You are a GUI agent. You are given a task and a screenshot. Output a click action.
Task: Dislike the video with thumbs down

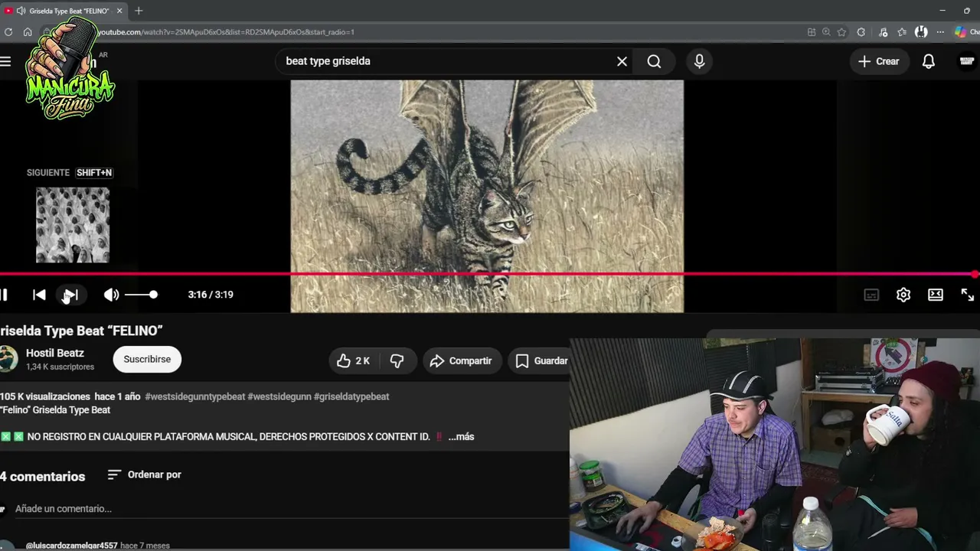click(397, 360)
